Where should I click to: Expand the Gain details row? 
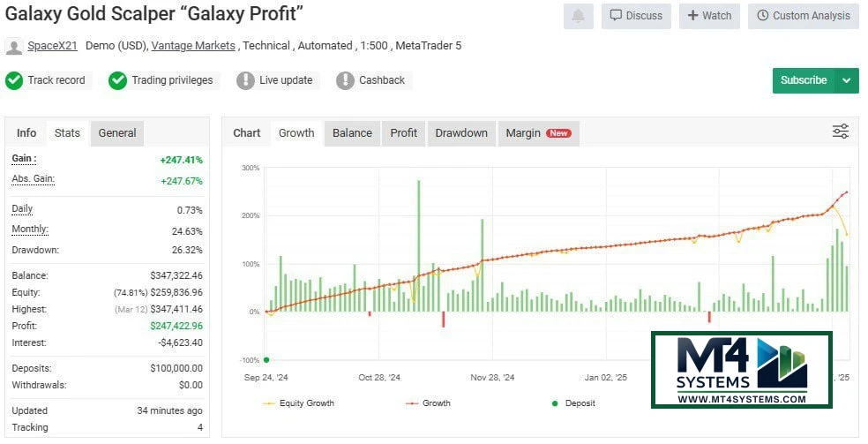25,159
